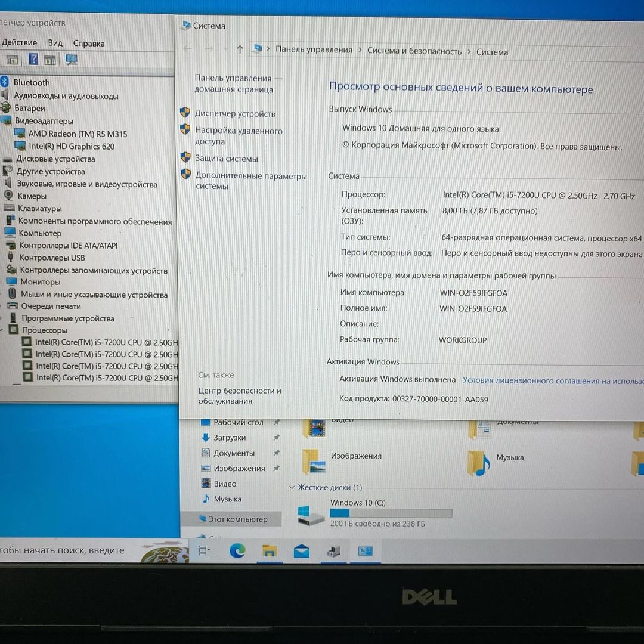Image resolution: width=644 pixels, height=644 pixels.
Task: Click the up arrow in System window navigation
Action: [240, 49]
